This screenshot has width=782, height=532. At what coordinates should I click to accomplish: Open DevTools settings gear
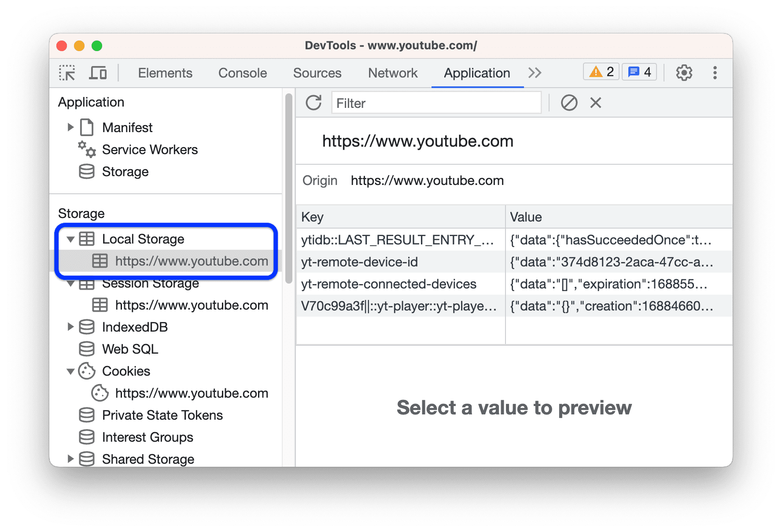pyautogui.click(x=684, y=73)
